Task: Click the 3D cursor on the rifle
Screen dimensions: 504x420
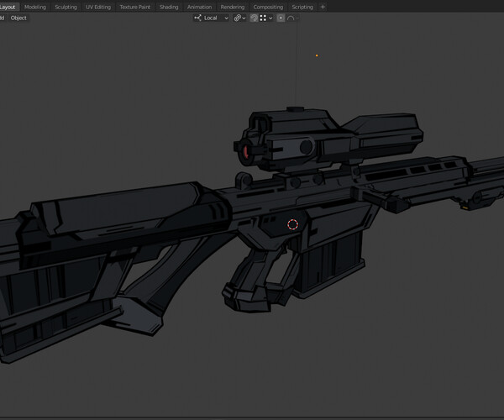Action: pyautogui.click(x=292, y=224)
